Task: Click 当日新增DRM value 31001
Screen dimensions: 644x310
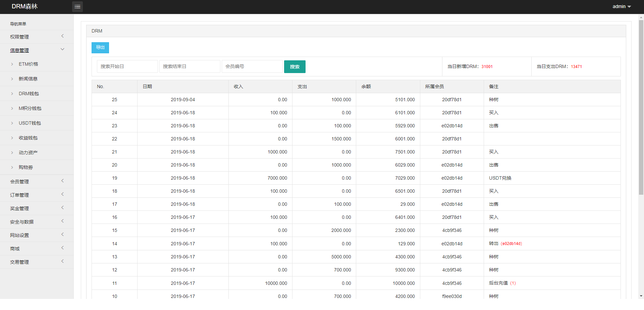Action: click(487, 66)
